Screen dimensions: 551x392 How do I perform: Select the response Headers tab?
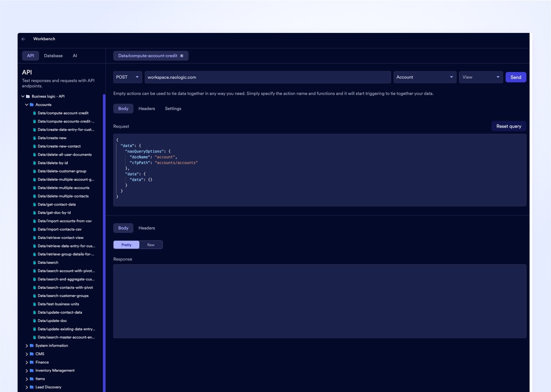click(147, 228)
